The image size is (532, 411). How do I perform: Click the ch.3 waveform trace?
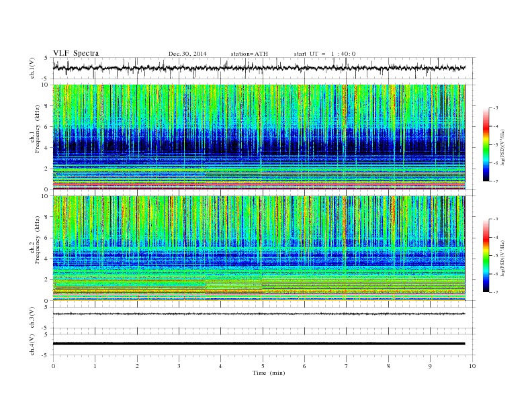[x=259, y=314]
